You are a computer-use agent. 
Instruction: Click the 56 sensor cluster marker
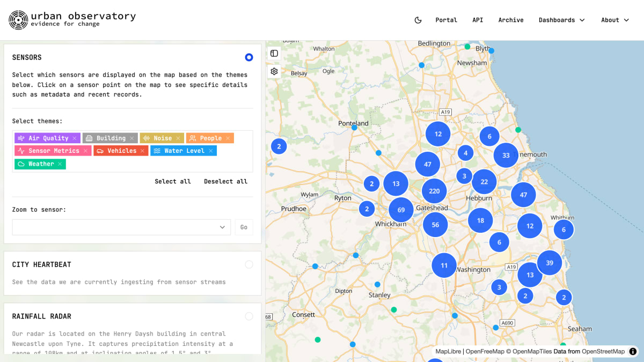tap(435, 225)
